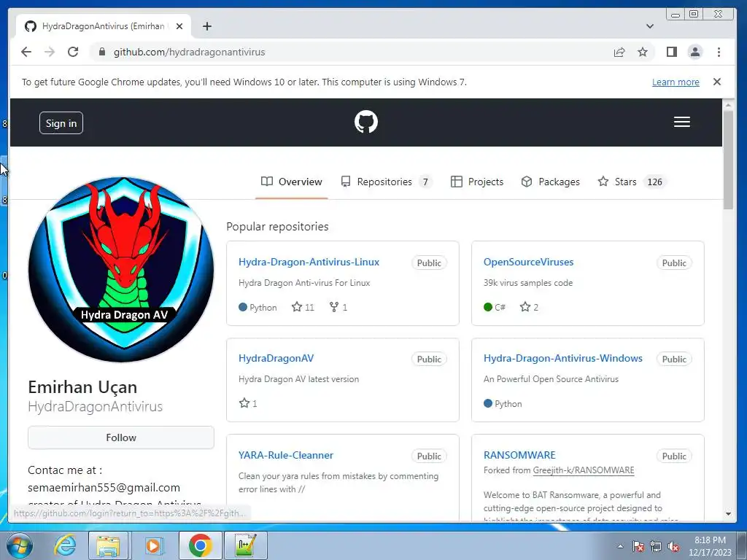Viewport: 747px width, 560px height.
Task: Click the star count on HydraDragonAV
Action: pyautogui.click(x=248, y=403)
